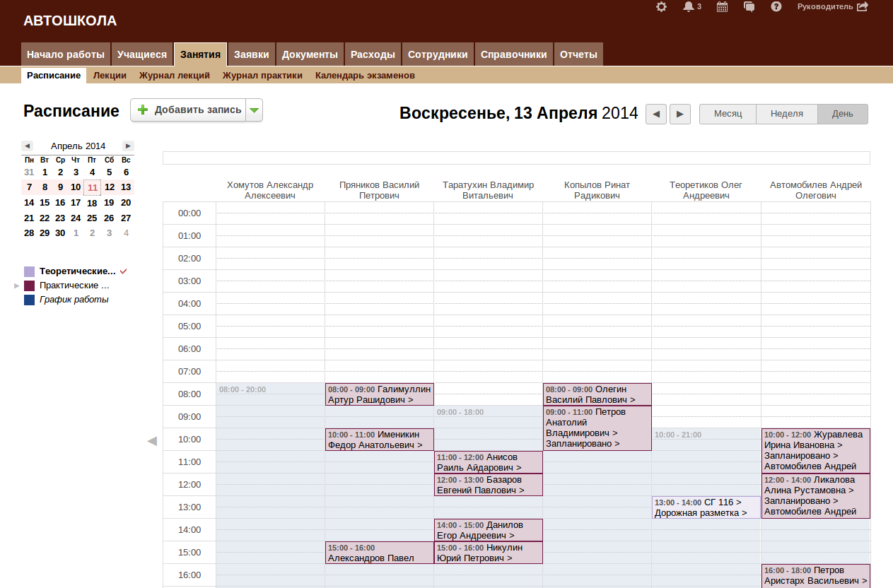Switch view to Месяц
Screen dimensions: 893x588
[x=728, y=114]
